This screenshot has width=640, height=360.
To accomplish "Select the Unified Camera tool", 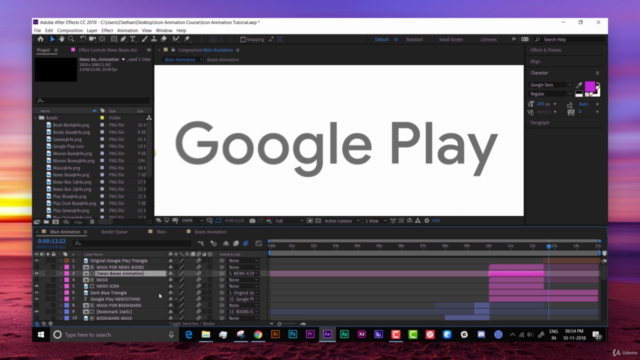I will coord(93,39).
